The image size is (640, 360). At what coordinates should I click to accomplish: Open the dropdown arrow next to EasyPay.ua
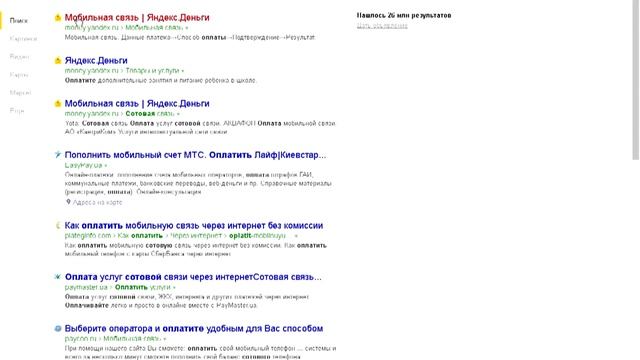(106, 165)
